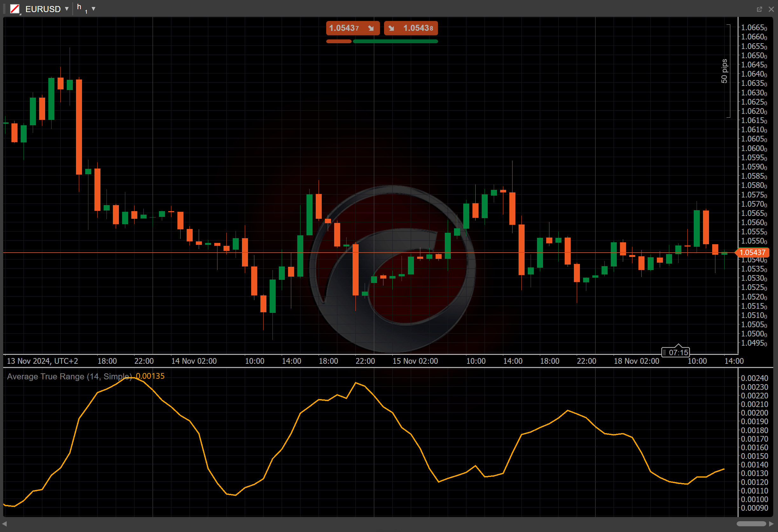This screenshot has width=778, height=532.
Task: Click the drag handle grip left of EURUSD
Action: click(x=4, y=9)
